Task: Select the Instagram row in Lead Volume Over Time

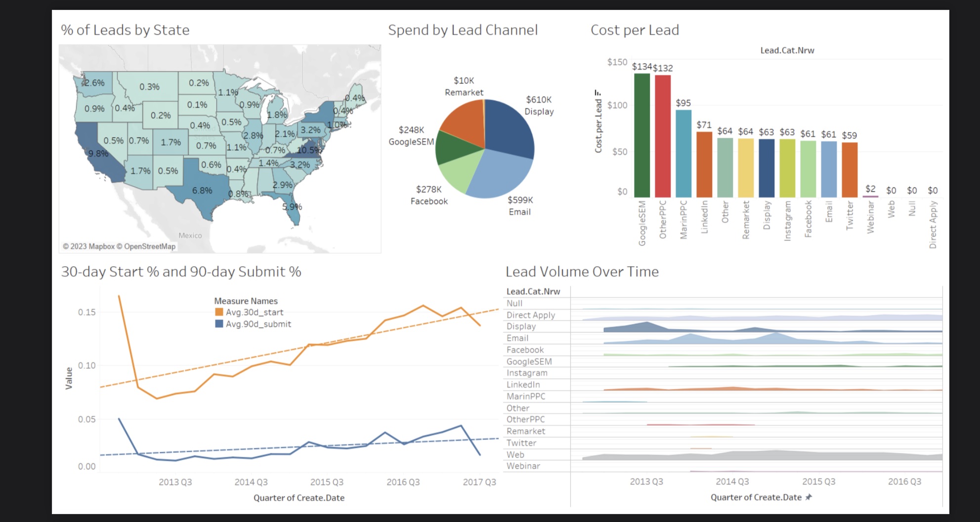Action: point(723,373)
